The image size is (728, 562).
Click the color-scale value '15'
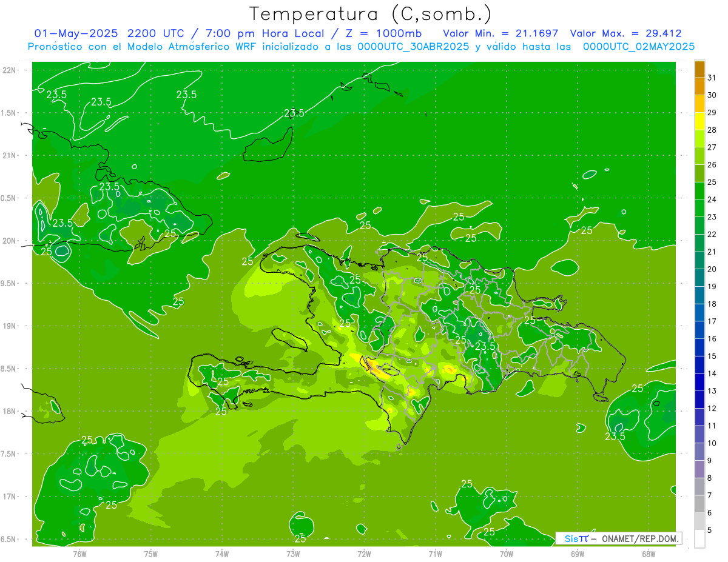pyautogui.click(x=712, y=356)
